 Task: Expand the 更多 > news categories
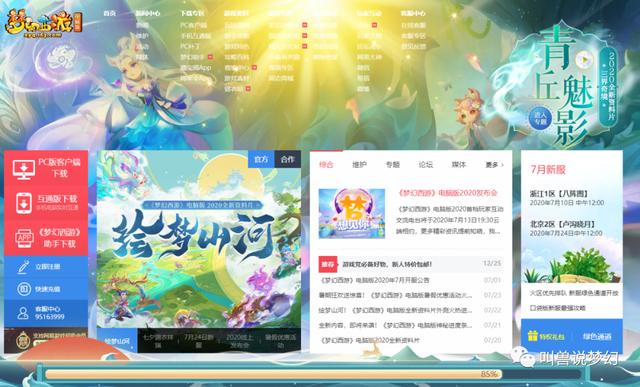click(x=494, y=165)
